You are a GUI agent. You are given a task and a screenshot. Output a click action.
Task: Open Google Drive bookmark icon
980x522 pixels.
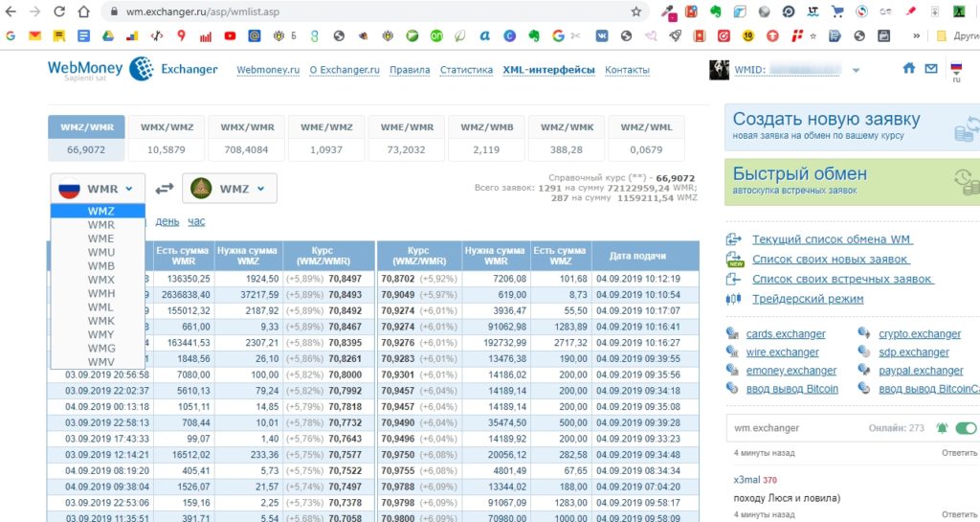108,36
